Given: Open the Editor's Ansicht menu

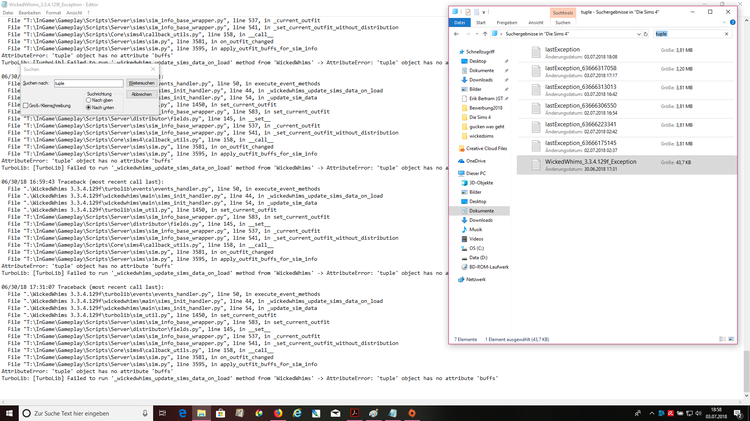Looking at the screenshot, I should 74,13.
